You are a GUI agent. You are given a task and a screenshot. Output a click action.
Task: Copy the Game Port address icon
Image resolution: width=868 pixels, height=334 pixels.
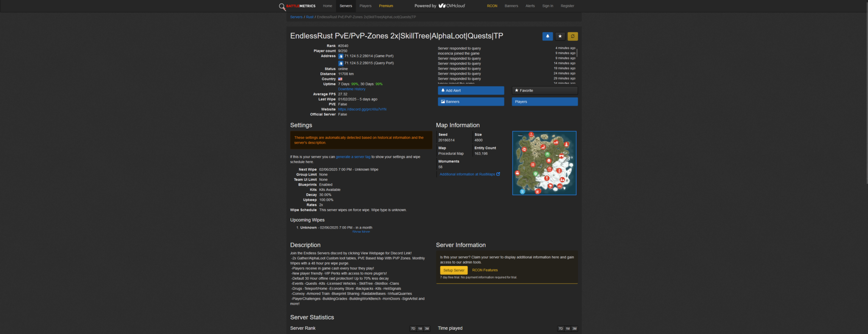pos(341,56)
